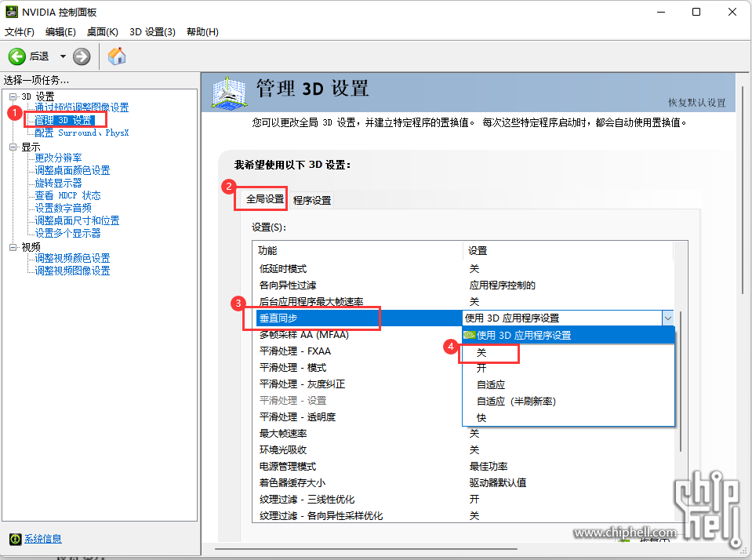Select the 垂直同步 feature row
Image resolution: width=752 pixels, height=560 pixels.
[358, 318]
